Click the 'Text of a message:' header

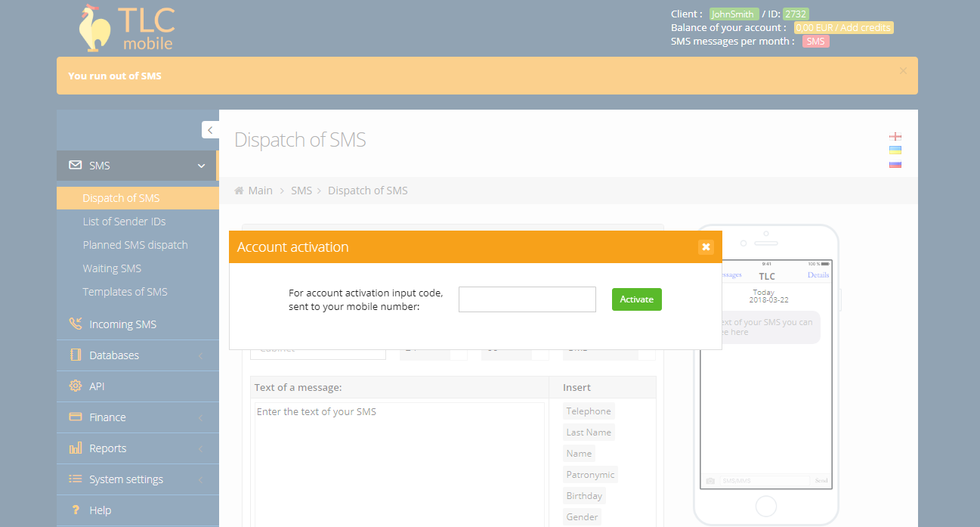298,387
